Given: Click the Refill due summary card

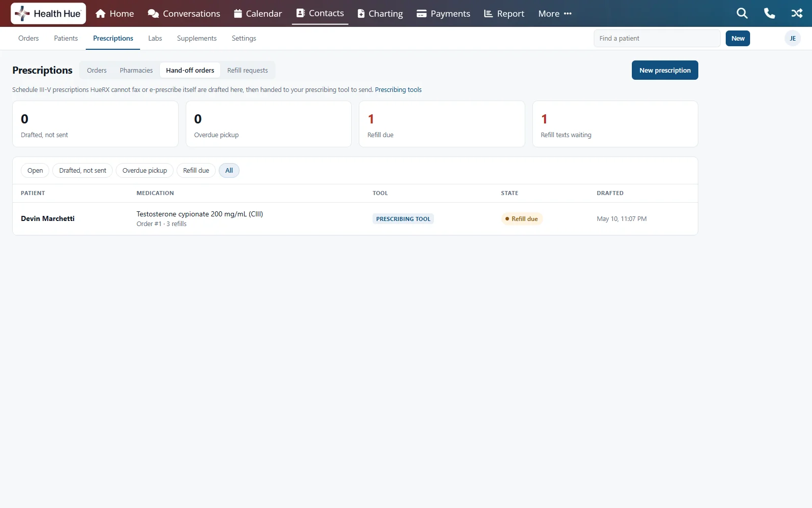Looking at the screenshot, I should [x=442, y=124].
